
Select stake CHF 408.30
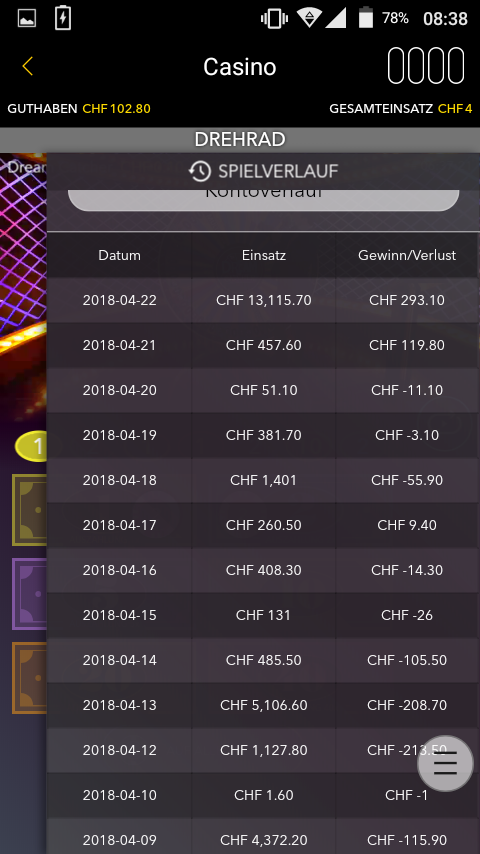pos(264,570)
